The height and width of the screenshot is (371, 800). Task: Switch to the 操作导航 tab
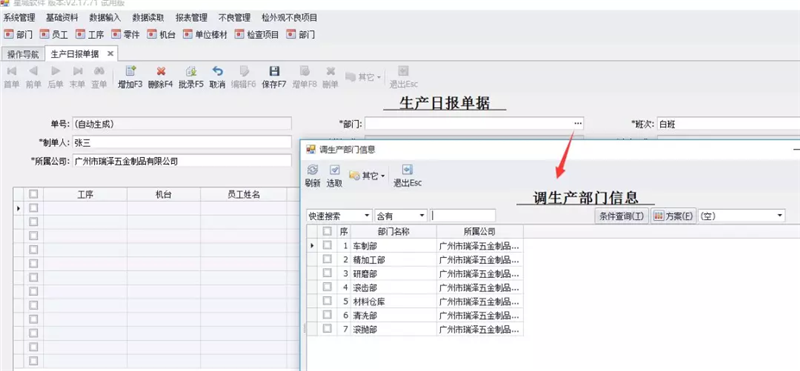click(x=22, y=54)
